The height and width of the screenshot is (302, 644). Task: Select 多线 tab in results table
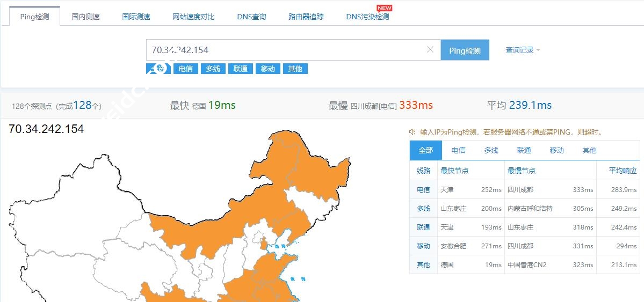(x=491, y=150)
